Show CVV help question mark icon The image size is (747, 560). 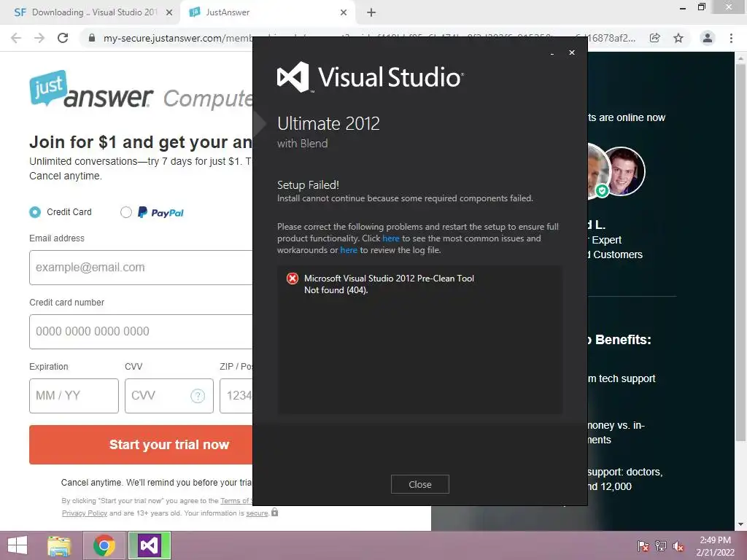click(198, 396)
